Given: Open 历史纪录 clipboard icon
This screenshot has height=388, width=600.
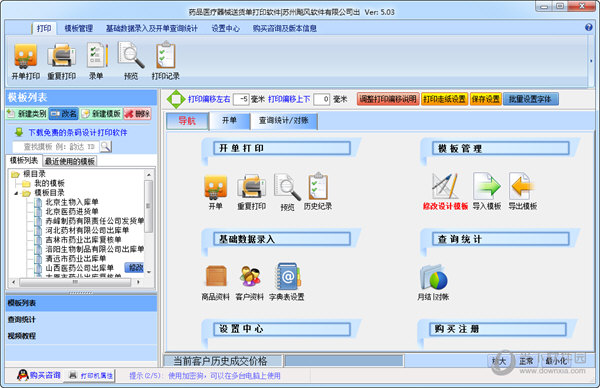Looking at the screenshot, I should 318,192.
